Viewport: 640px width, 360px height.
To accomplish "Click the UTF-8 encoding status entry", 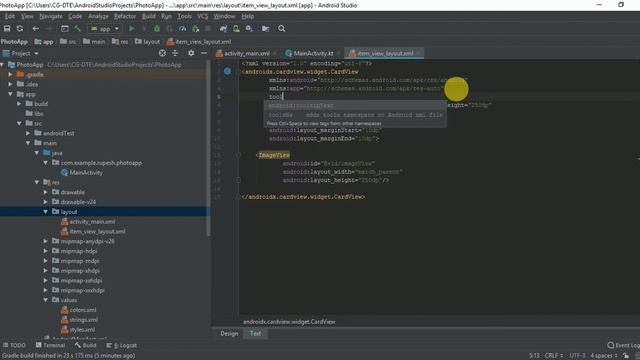I will pos(577,356).
